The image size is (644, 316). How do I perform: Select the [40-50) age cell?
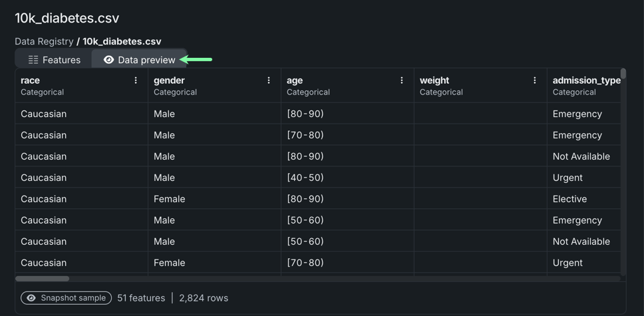305,178
